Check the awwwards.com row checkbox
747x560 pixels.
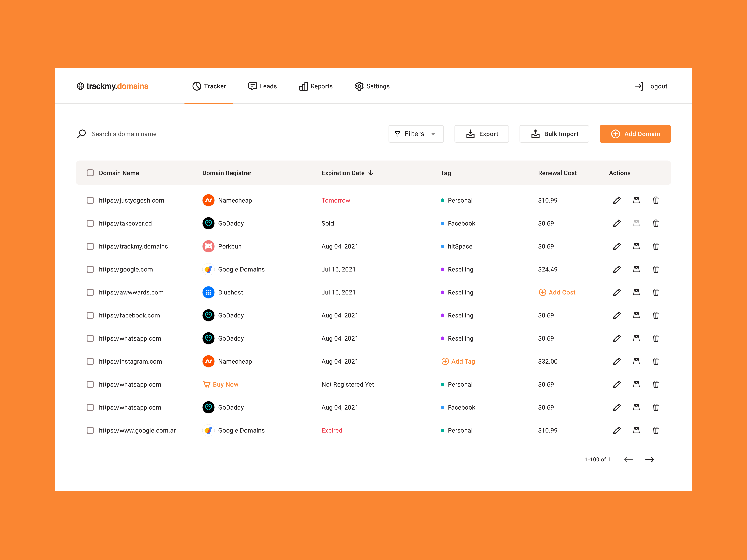[x=90, y=292]
